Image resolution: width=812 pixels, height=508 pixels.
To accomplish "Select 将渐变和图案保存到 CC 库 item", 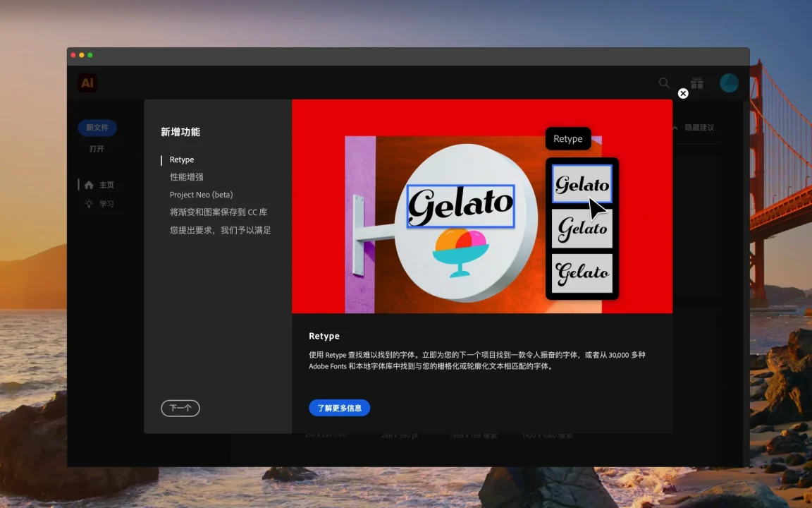I will [x=219, y=212].
